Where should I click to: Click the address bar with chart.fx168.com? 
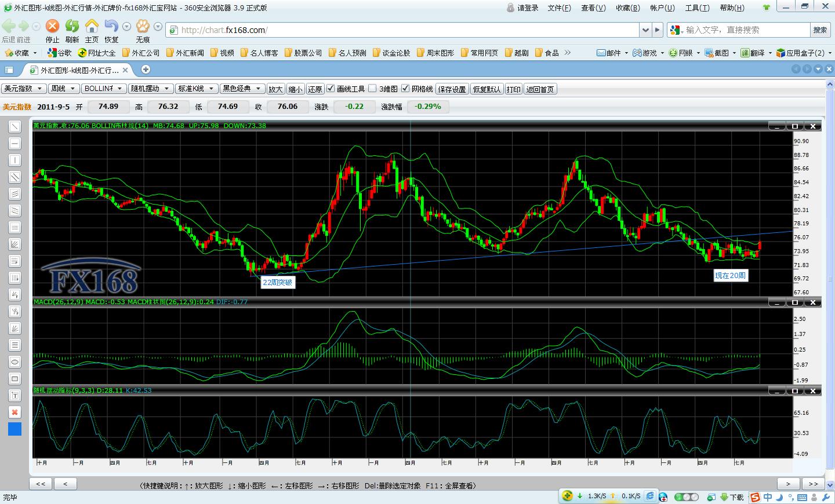click(x=406, y=30)
